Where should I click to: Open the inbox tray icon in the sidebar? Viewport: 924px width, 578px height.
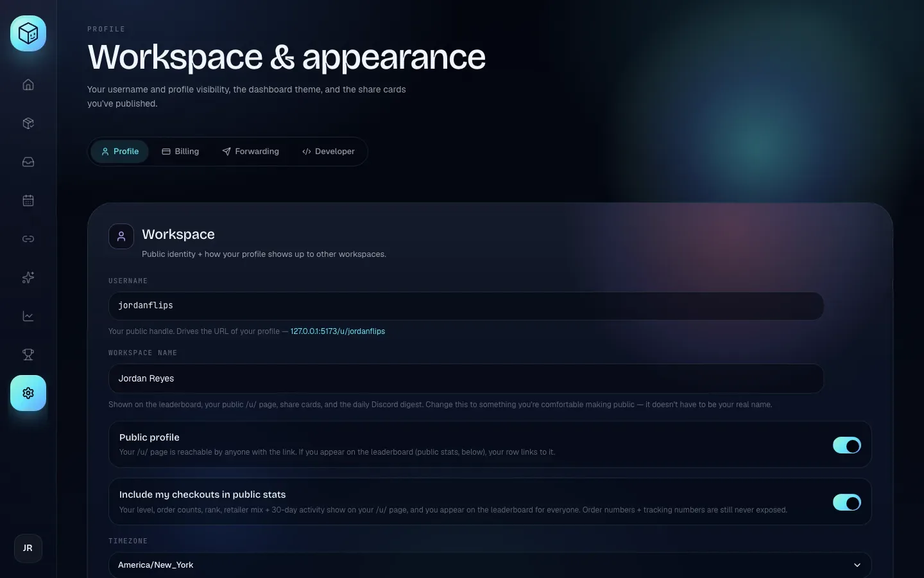(x=28, y=162)
